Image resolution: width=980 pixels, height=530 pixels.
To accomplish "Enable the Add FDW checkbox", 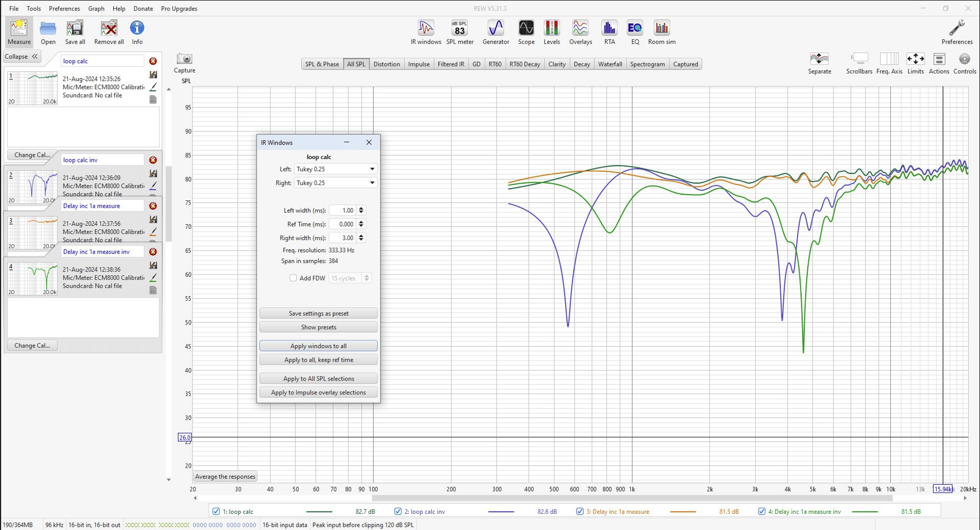I will coord(293,278).
